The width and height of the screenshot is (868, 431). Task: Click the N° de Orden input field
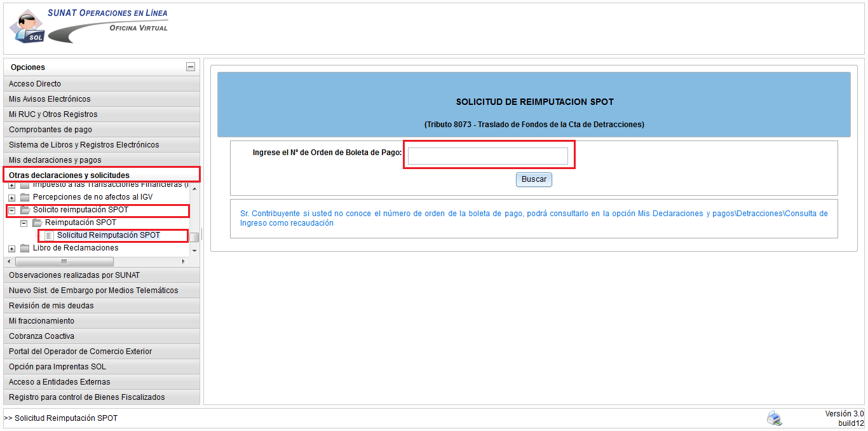coord(488,156)
